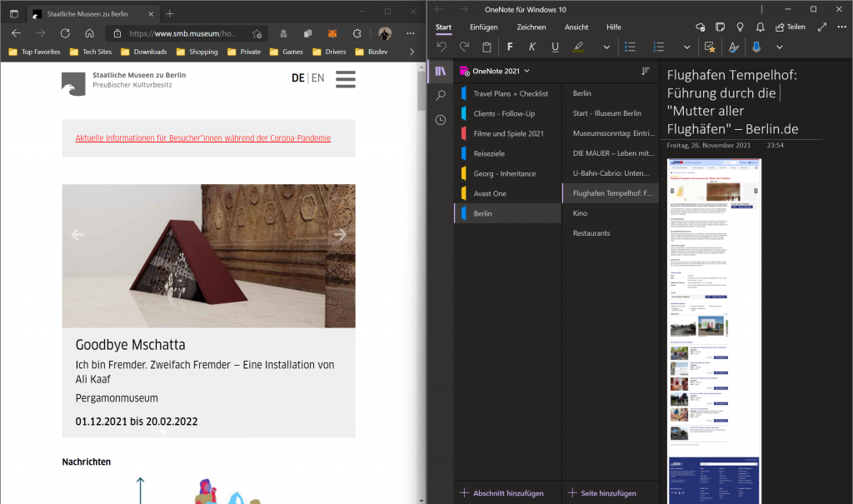Add page to favorites star icon
The image size is (853, 504).
tap(257, 34)
